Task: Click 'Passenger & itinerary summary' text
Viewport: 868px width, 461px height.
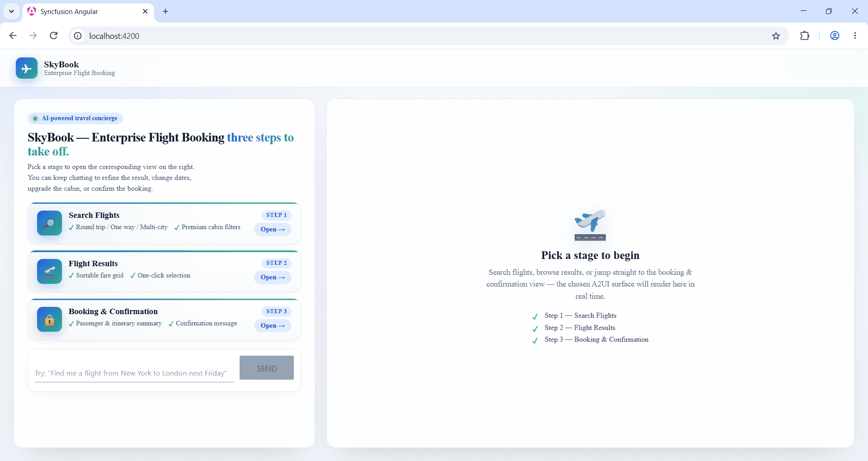Action: pyautogui.click(x=118, y=323)
